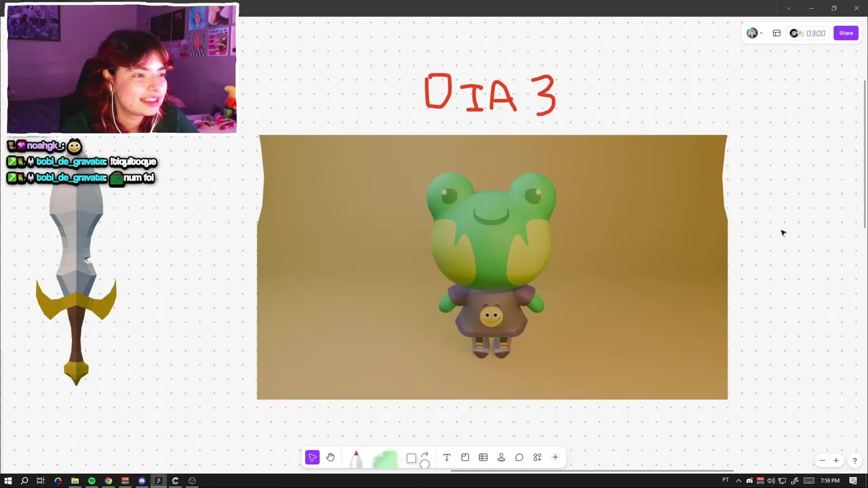Viewport: 868px width, 488px height.
Task: Open Discord from the taskbar
Action: [x=142, y=481]
